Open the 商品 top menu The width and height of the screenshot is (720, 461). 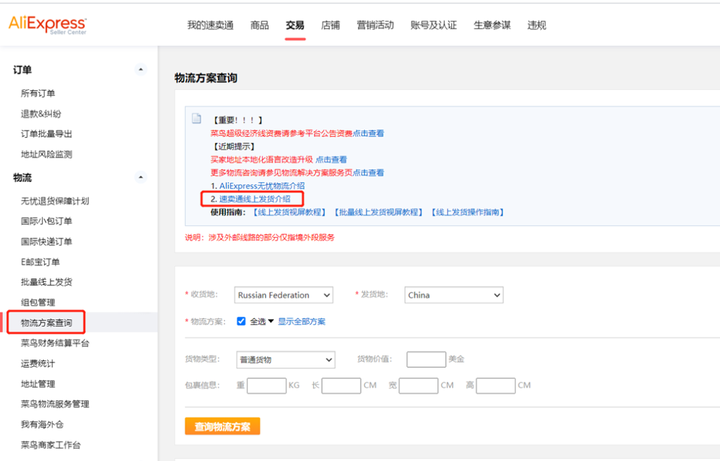click(259, 25)
